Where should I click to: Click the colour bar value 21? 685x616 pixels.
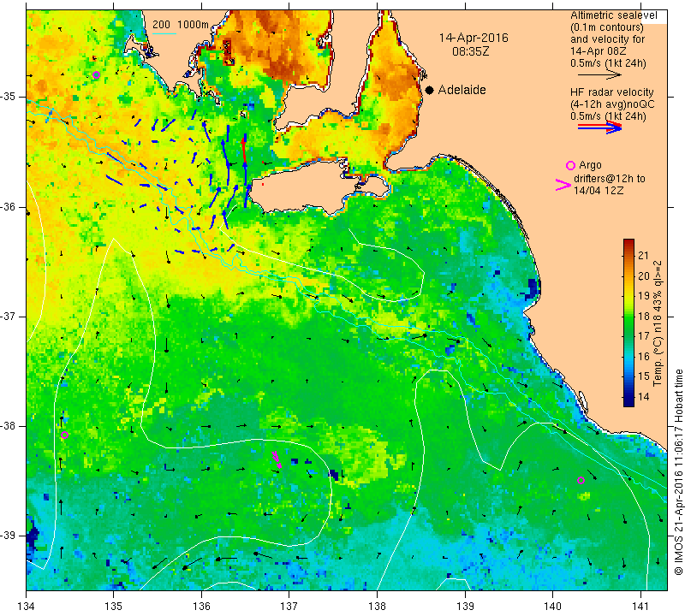(x=644, y=256)
